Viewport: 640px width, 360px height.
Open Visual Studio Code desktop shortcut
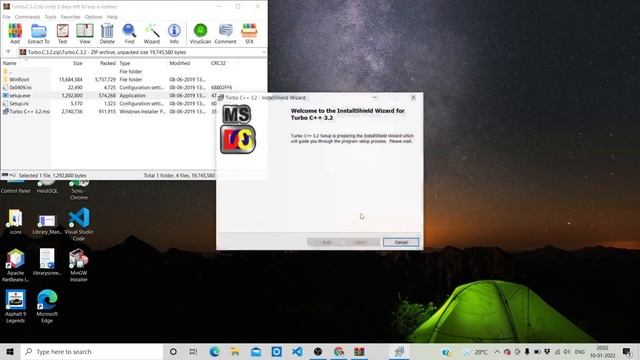pos(79,224)
